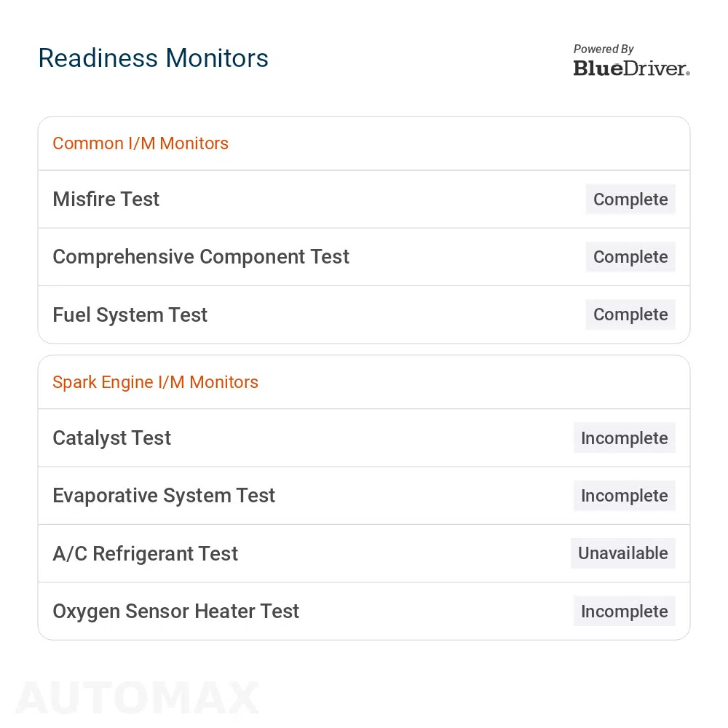
Task: Click the BlueDriver logo
Action: click(x=631, y=68)
